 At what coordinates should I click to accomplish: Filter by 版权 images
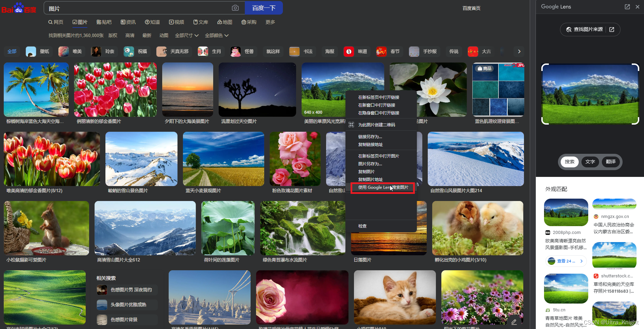(113, 35)
